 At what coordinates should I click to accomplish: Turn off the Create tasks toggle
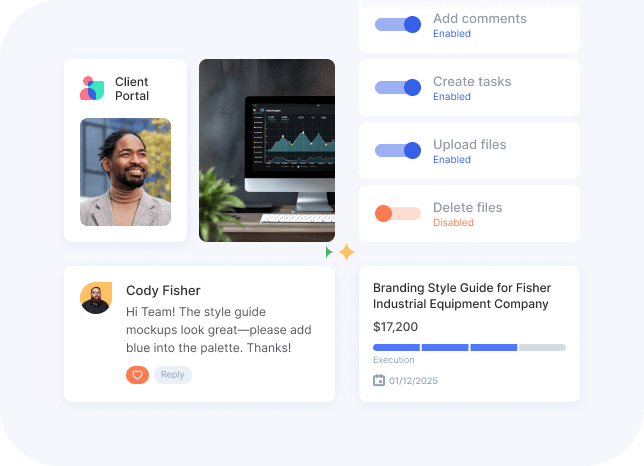point(398,88)
